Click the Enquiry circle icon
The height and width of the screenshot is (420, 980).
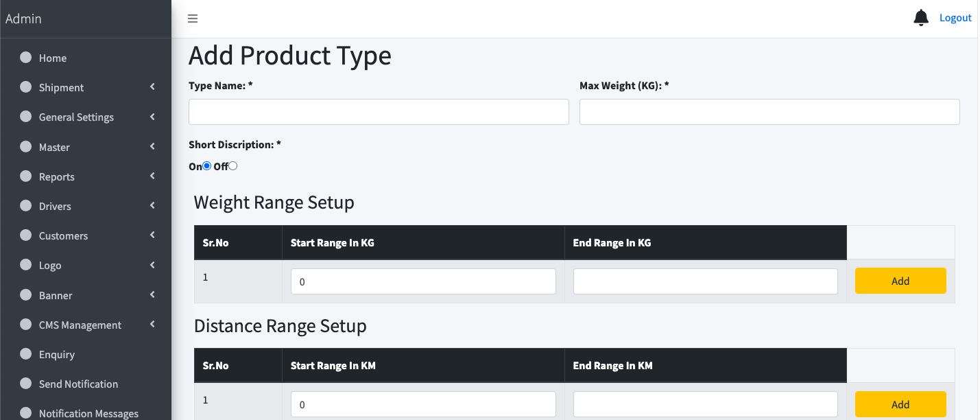[25, 354]
